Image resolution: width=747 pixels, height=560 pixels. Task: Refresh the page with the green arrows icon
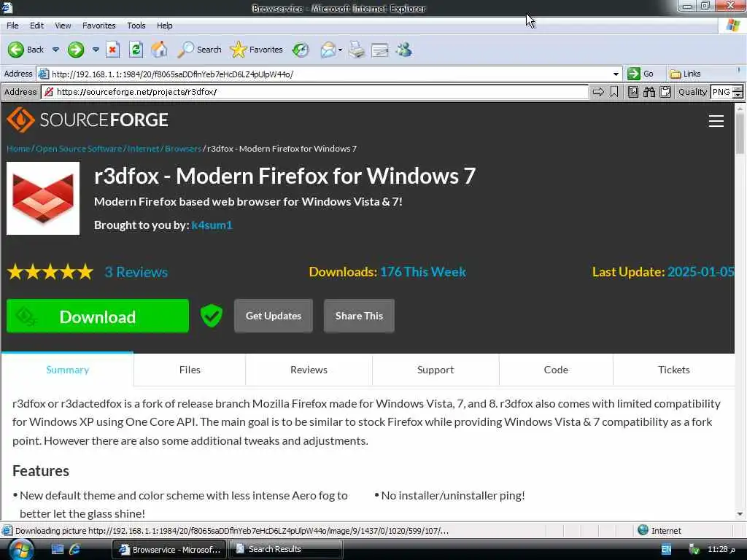click(136, 50)
